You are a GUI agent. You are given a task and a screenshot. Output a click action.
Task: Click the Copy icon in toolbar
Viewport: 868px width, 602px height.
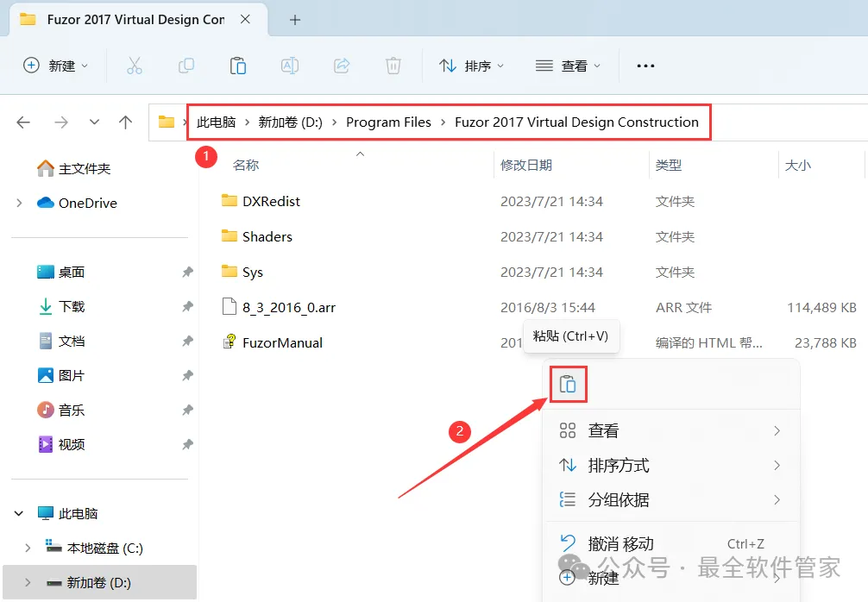point(186,66)
